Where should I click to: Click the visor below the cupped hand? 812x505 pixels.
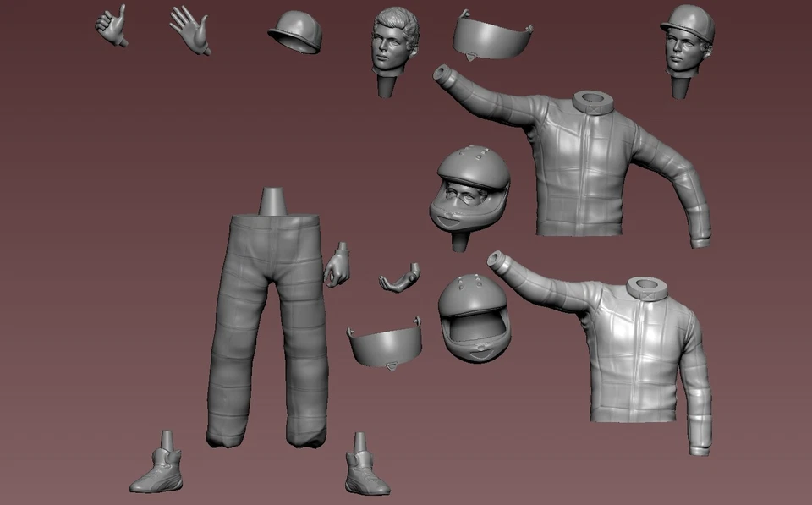[x=385, y=344]
